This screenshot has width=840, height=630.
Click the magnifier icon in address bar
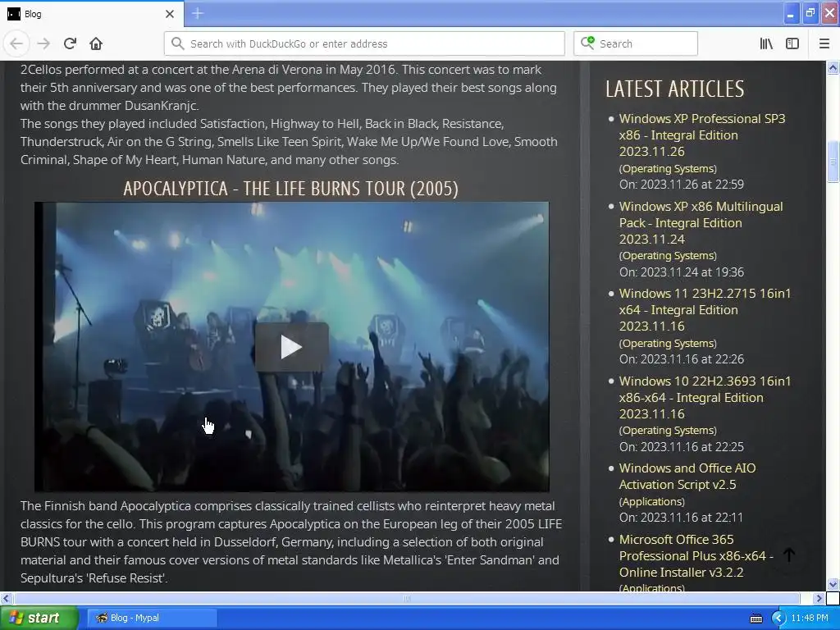tap(177, 43)
